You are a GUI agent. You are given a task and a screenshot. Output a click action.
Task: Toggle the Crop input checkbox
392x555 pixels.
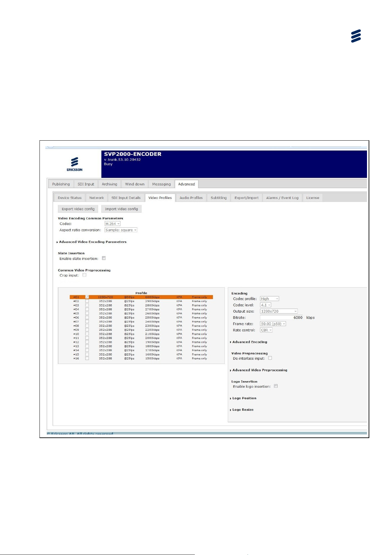84,275
